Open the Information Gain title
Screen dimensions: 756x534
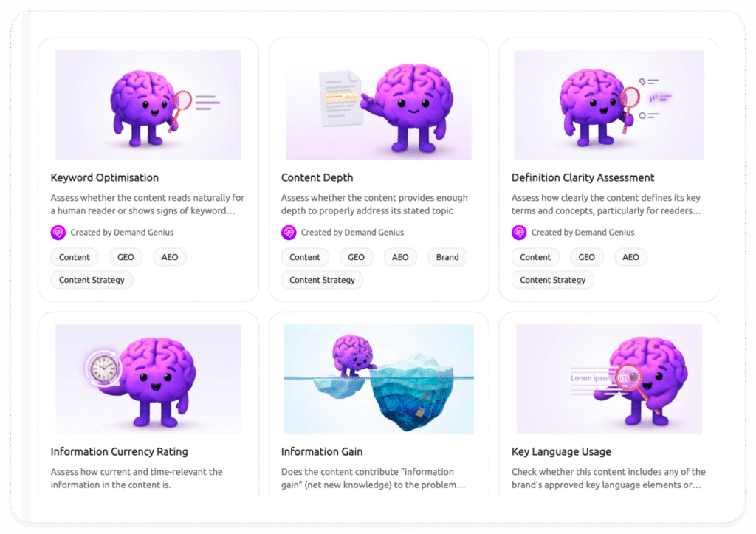[322, 451]
